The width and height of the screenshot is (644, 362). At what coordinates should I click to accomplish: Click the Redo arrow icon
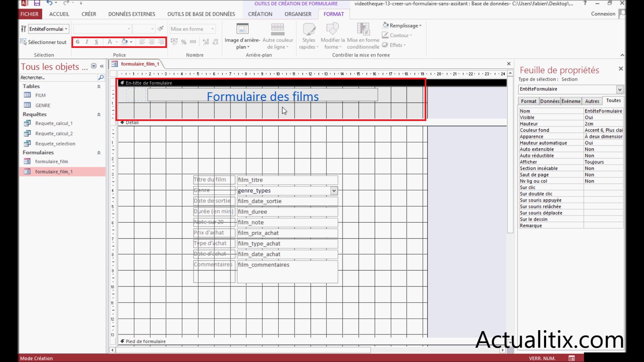[66, 3]
